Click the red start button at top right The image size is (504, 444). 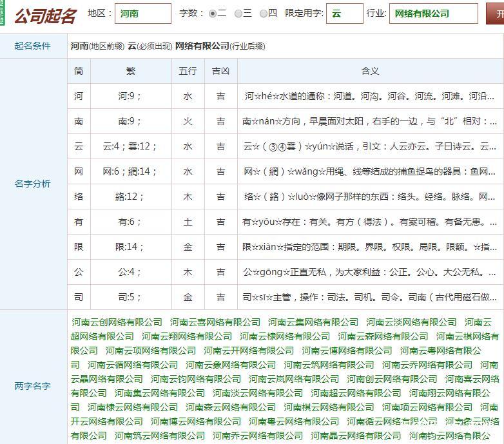(x=495, y=14)
